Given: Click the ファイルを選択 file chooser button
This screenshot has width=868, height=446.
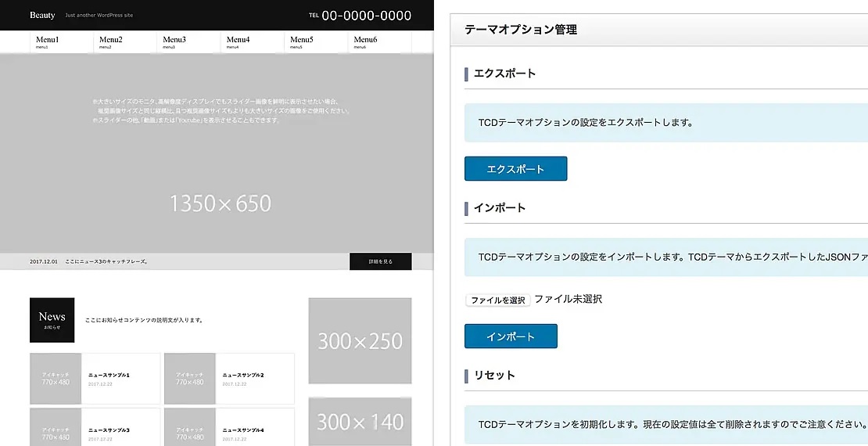Looking at the screenshot, I should [x=497, y=300].
